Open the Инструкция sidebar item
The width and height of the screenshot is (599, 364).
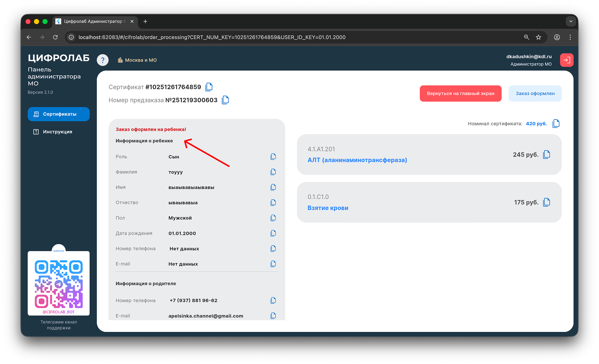point(57,132)
